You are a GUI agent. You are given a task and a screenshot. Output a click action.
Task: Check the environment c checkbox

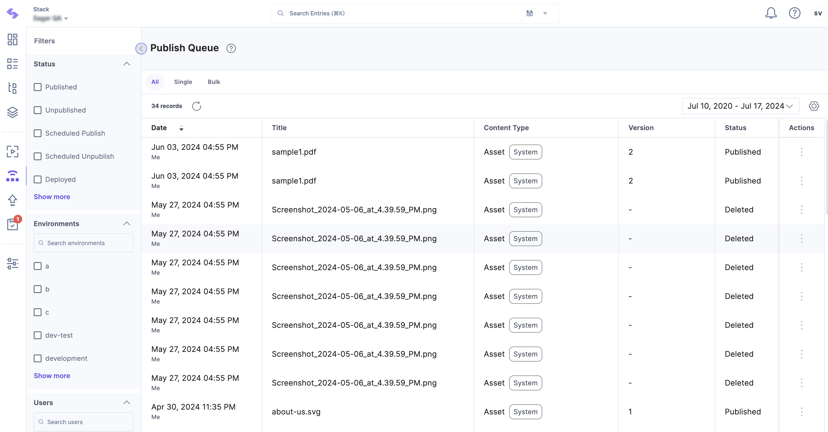pos(37,312)
